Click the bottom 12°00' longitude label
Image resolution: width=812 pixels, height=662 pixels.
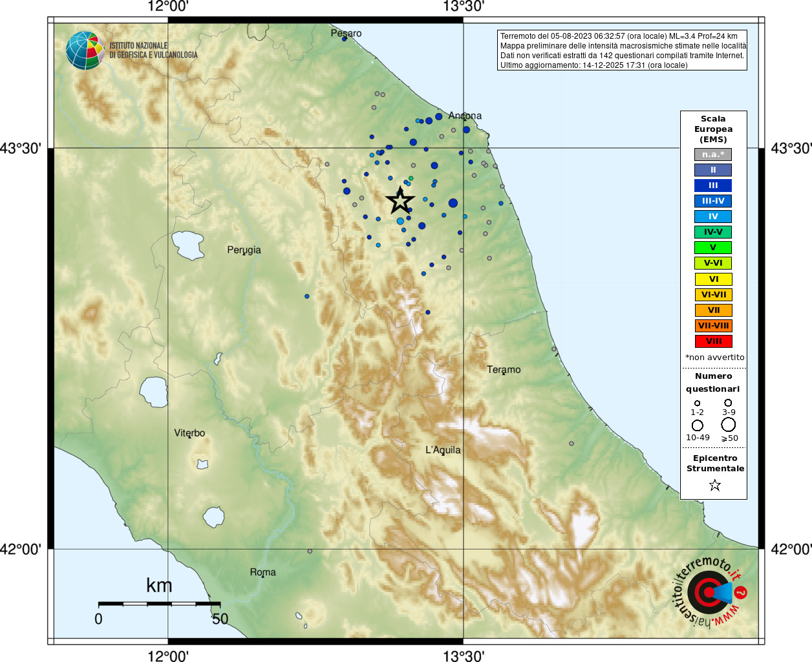(x=168, y=656)
